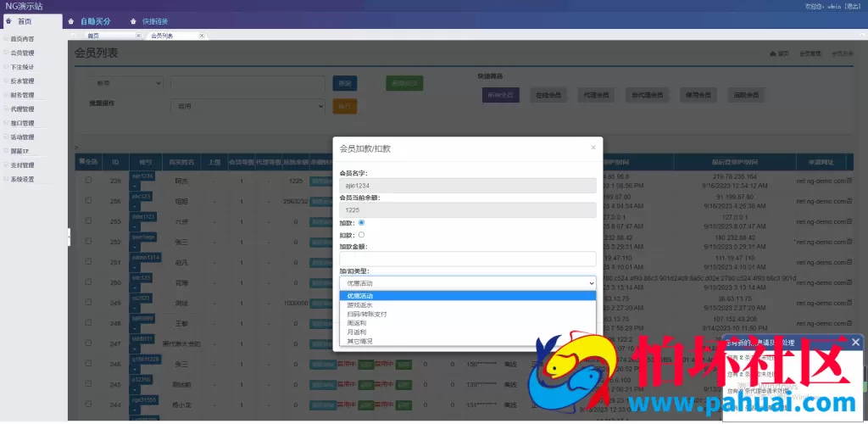Choose 其它情况 from the dropdown list
This screenshot has height=424, width=868.
coord(468,341)
